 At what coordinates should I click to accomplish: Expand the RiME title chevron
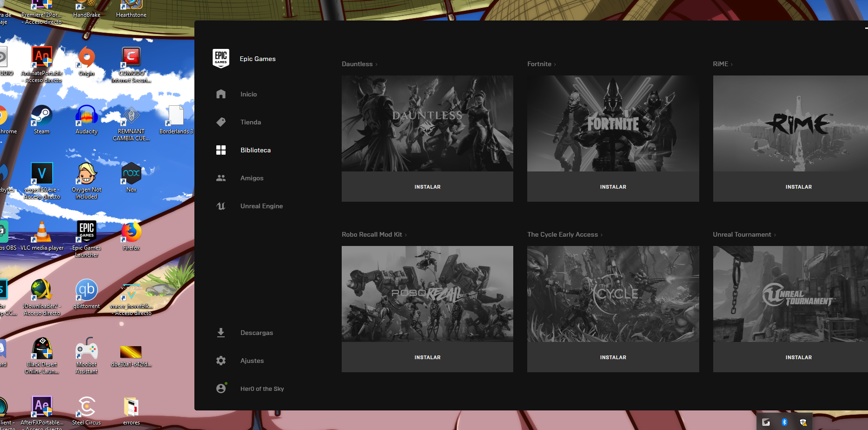pyautogui.click(x=732, y=64)
